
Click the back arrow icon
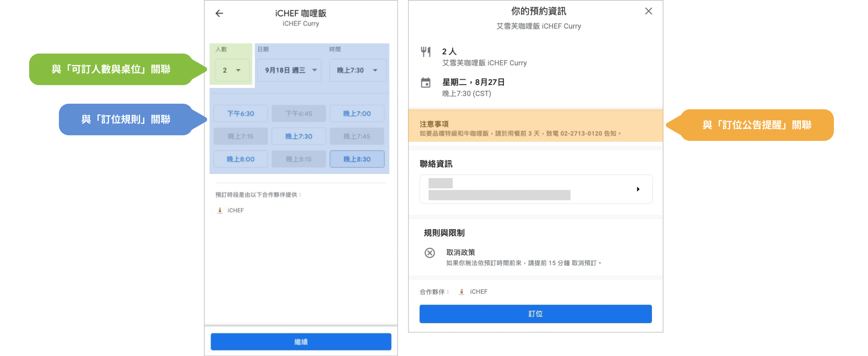(x=219, y=13)
